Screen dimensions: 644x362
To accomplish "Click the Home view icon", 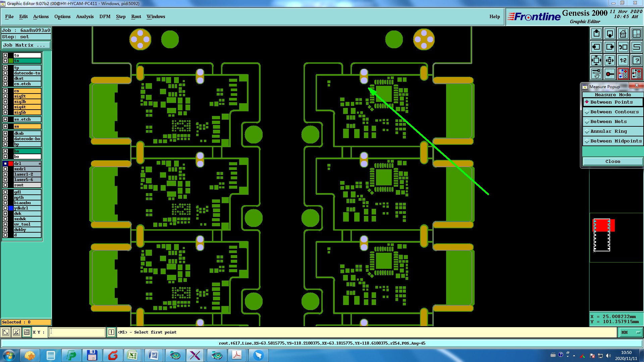I will [623, 34].
